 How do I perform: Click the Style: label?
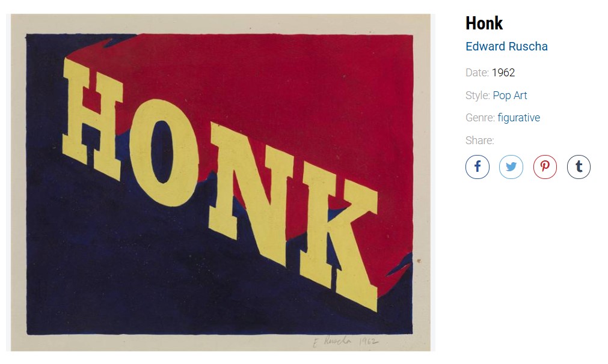[477, 96]
